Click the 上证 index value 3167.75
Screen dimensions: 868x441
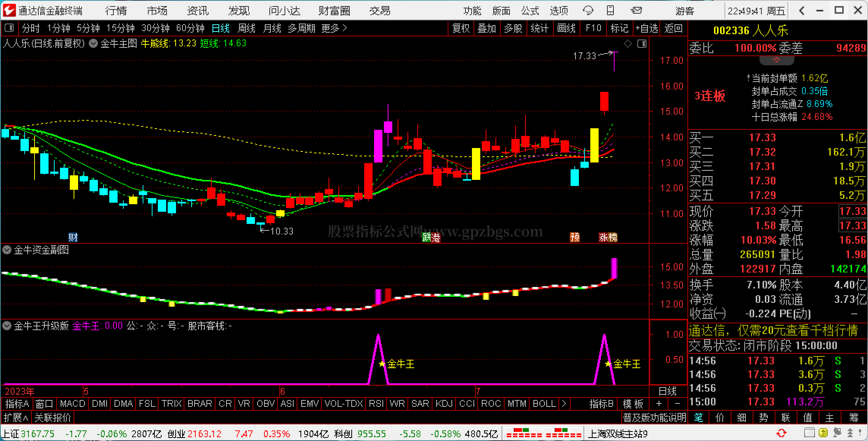click(38, 433)
